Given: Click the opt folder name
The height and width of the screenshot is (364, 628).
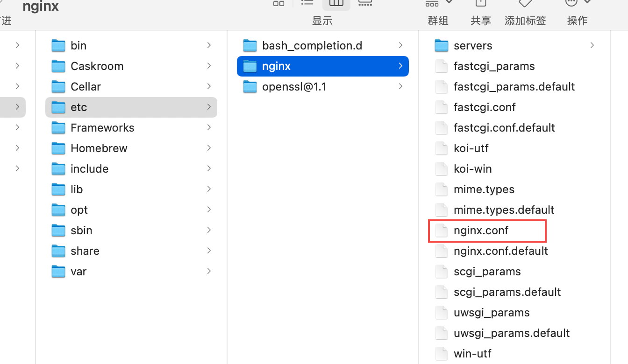Looking at the screenshot, I should point(79,210).
